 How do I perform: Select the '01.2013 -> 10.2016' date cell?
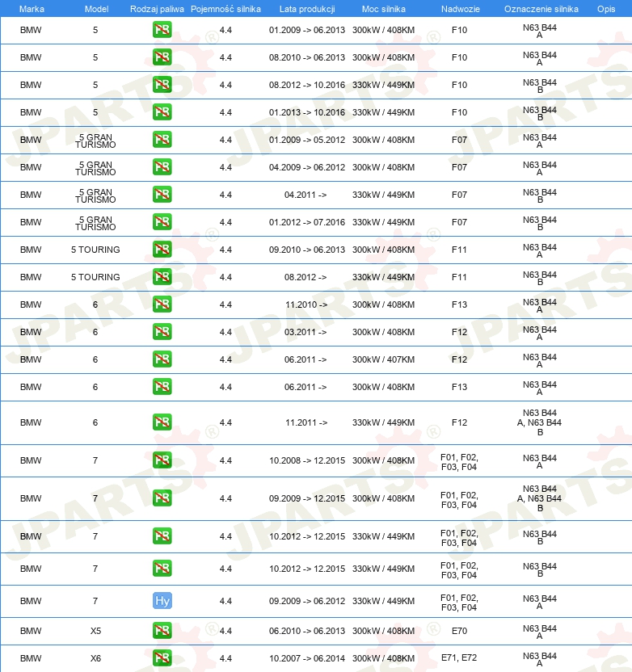click(307, 112)
